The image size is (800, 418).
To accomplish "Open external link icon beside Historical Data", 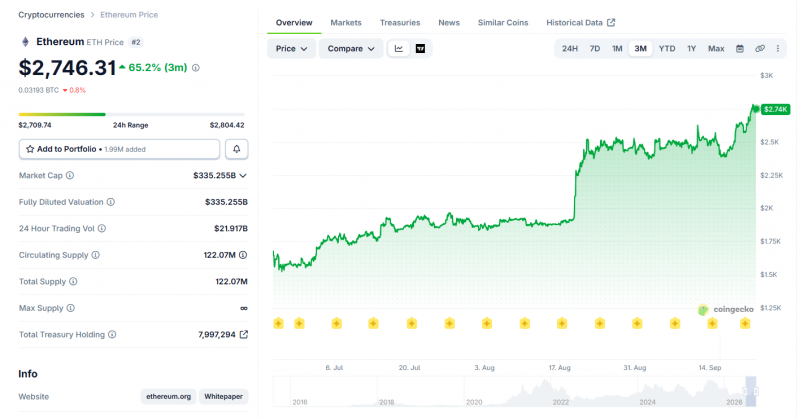I will (x=611, y=22).
